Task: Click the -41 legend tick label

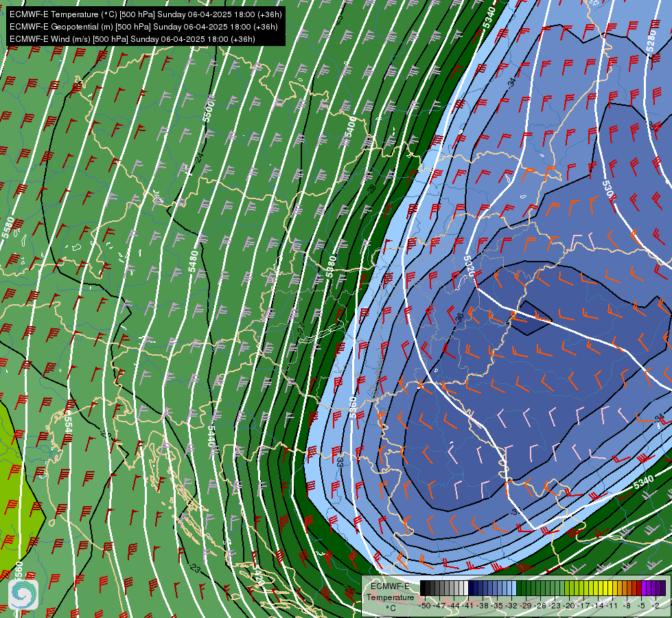Action: tap(468, 606)
